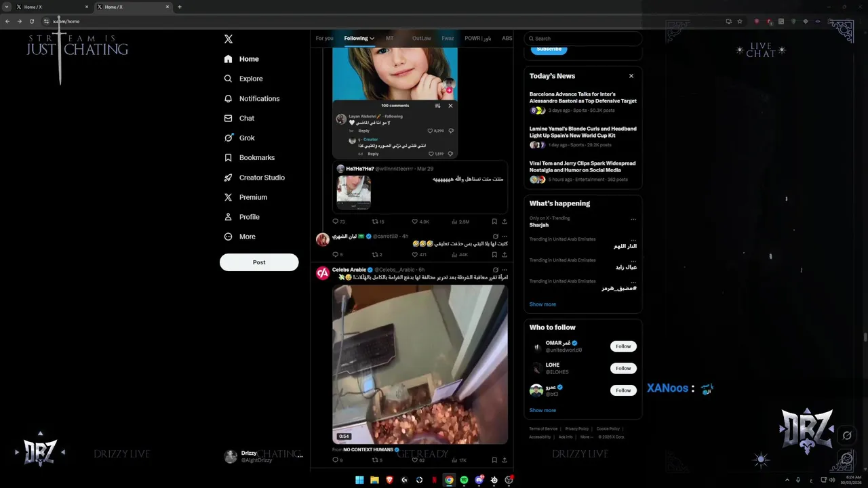Like the Celebs Arabic post with 62 likes
The height and width of the screenshot is (488, 868).
[418, 460]
